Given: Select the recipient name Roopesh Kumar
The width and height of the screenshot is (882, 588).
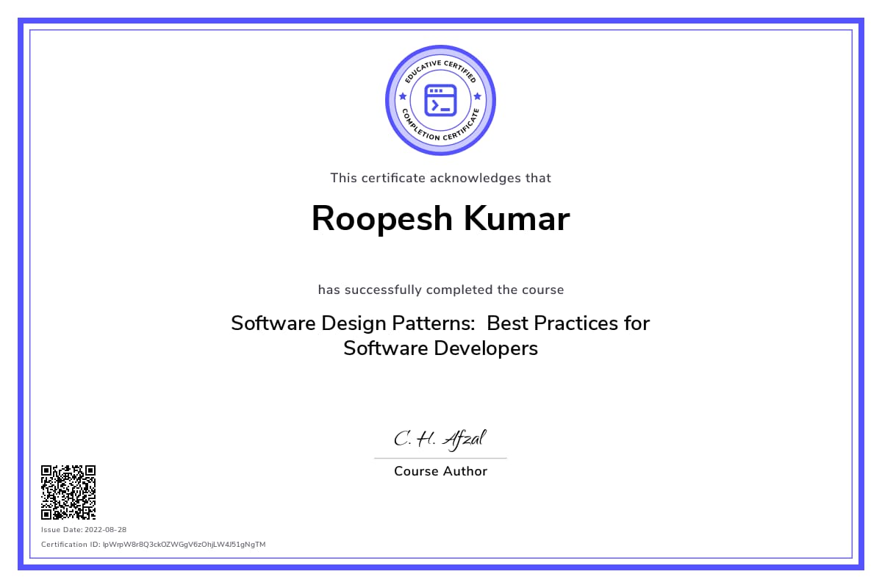Looking at the screenshot, I should click(440, 219).
